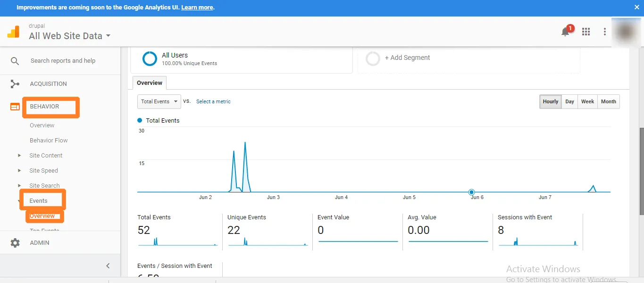Viewport: 644px width, 283px height.
Task: Expand the Site Content tree item
Action: 19,156
